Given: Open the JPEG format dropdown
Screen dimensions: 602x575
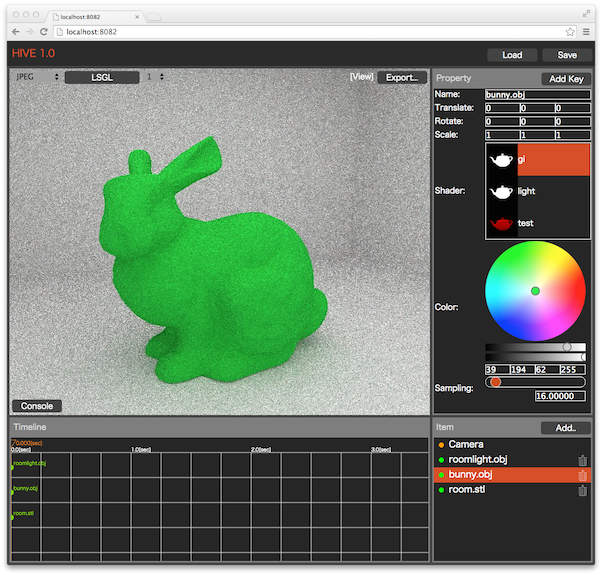Looking at the screenshot, I should click(37, 77).
